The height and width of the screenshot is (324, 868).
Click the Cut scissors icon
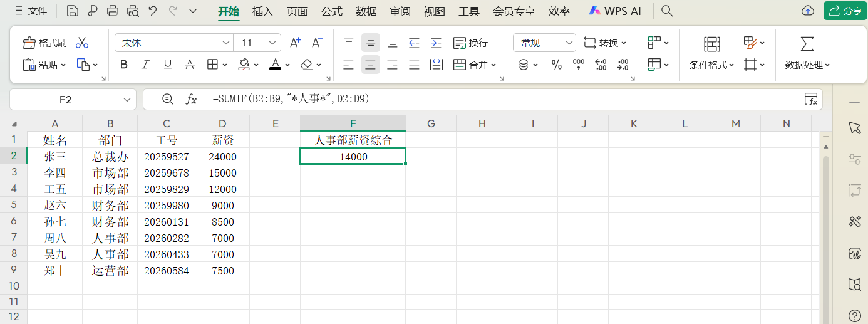pyautogui.click(x=82, y=43)
